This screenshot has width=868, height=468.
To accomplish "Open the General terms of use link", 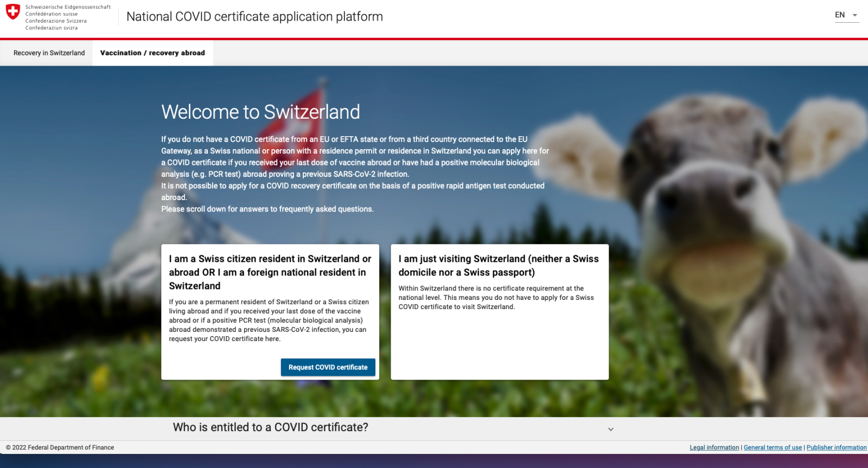I will pyautogui.click(x=773, y=447).
